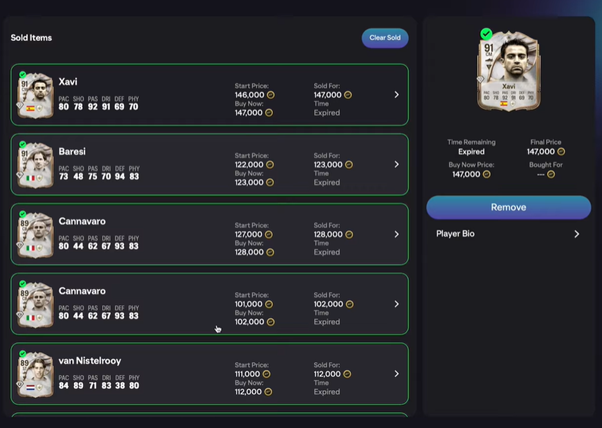Click the Sold Items heading
Viewport: 602px width, 428px height.
click(x=31, y=38)
